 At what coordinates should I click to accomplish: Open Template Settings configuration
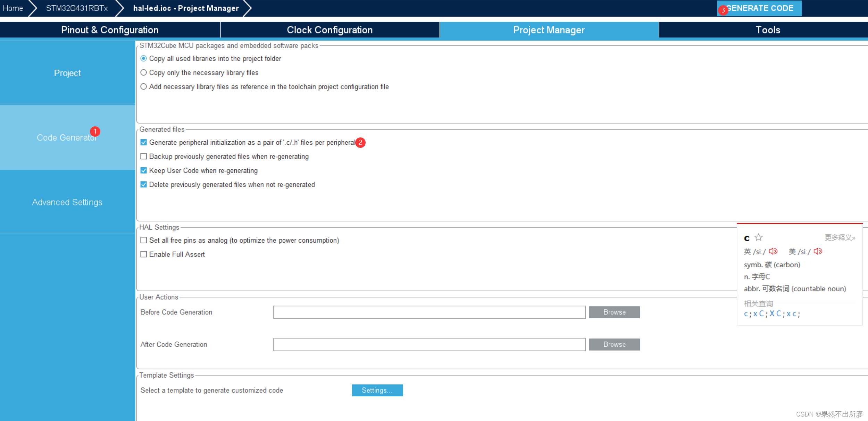(x=376, y=390)
